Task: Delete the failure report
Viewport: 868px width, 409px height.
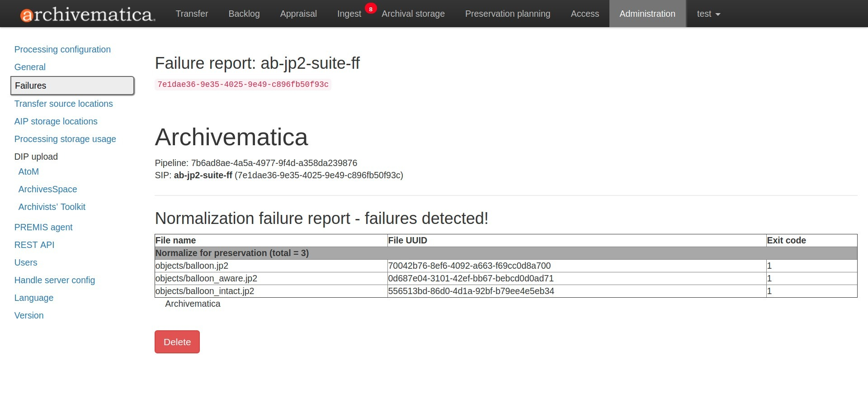Action: pyautogui.click(x=177, y=342)
